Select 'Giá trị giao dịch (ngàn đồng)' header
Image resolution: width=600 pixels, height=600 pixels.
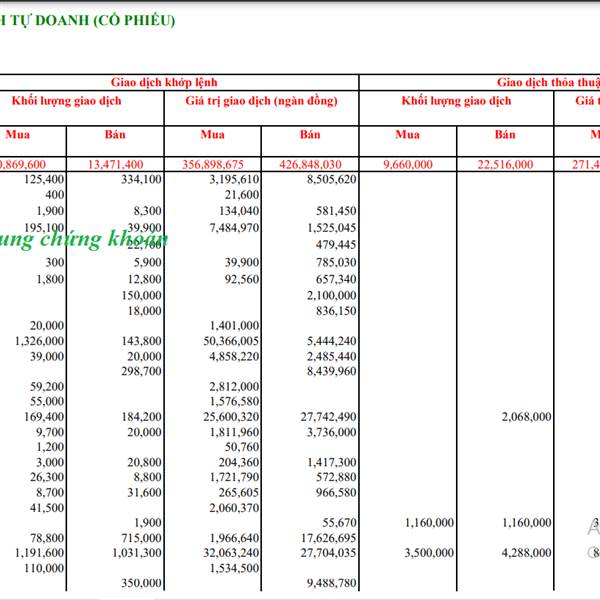click(x=261, y=101)
